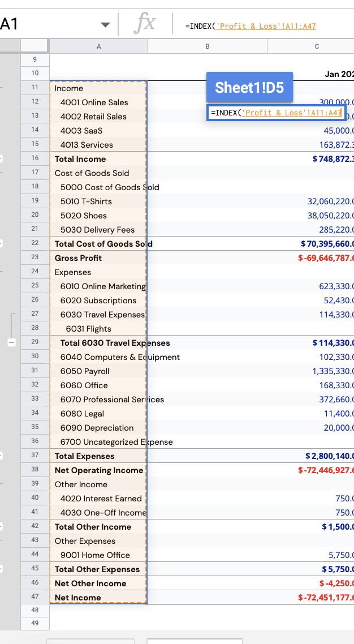Click the 6050 Payroll cell
Viewport: 354px width, 644px height.
point(98,371)
